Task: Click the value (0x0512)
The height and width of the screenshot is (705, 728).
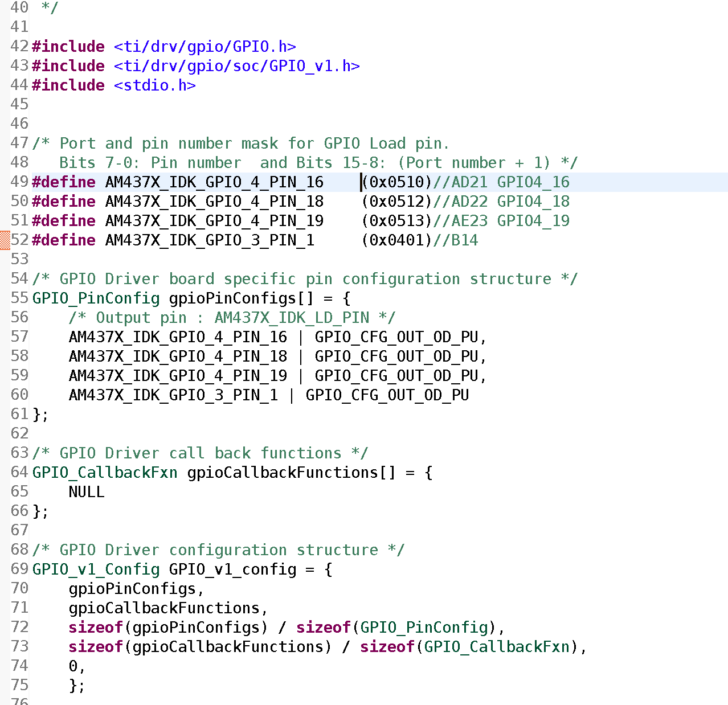Action: point(396,202)
